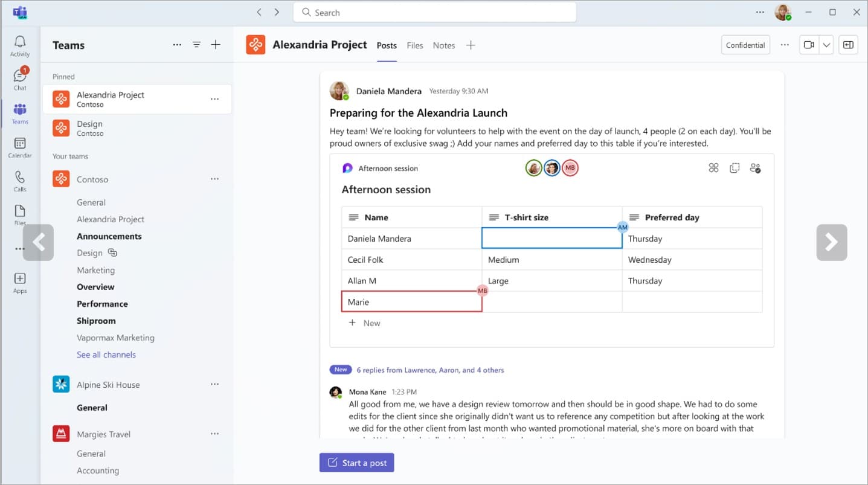
Task: Open 6 replies from Lawrence, Aaron link
Action: (430, 370)
